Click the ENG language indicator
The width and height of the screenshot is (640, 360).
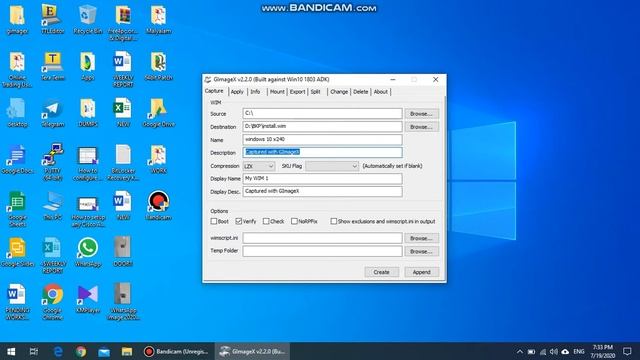578,351
